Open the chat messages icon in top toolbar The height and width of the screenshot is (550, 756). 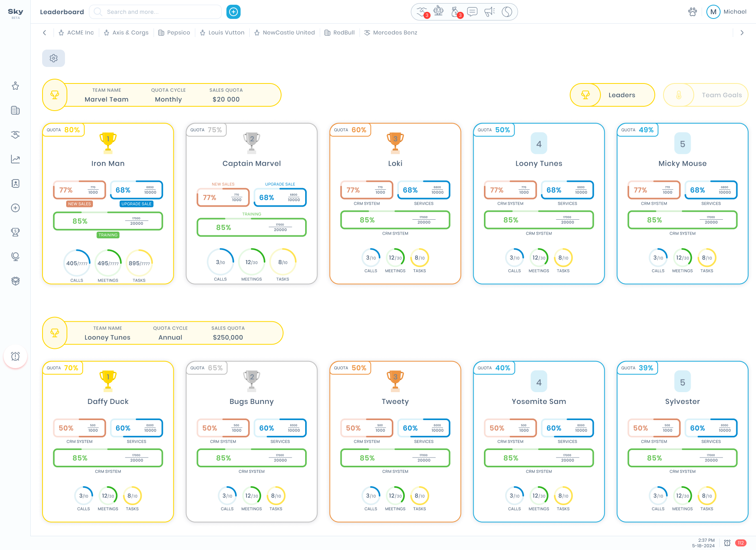tap(472, 11)
